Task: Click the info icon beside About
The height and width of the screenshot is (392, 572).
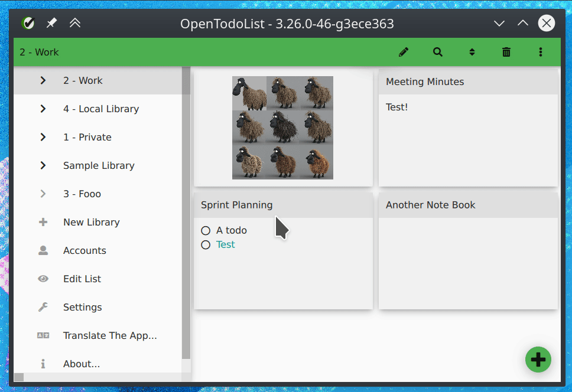Action: 43,364
